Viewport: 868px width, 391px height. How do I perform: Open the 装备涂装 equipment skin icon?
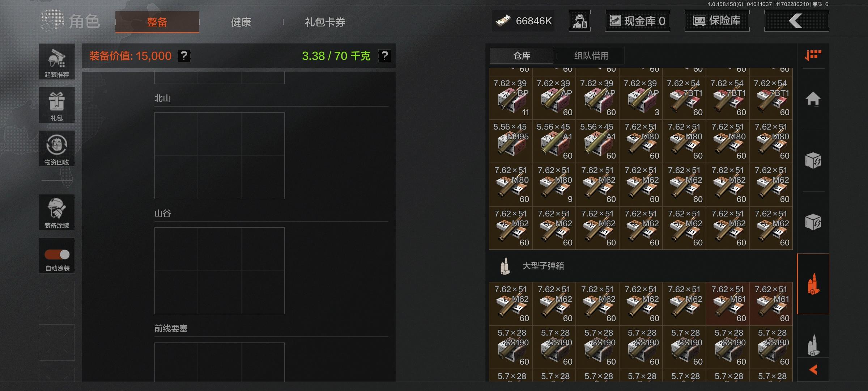(x=57, y=212)
